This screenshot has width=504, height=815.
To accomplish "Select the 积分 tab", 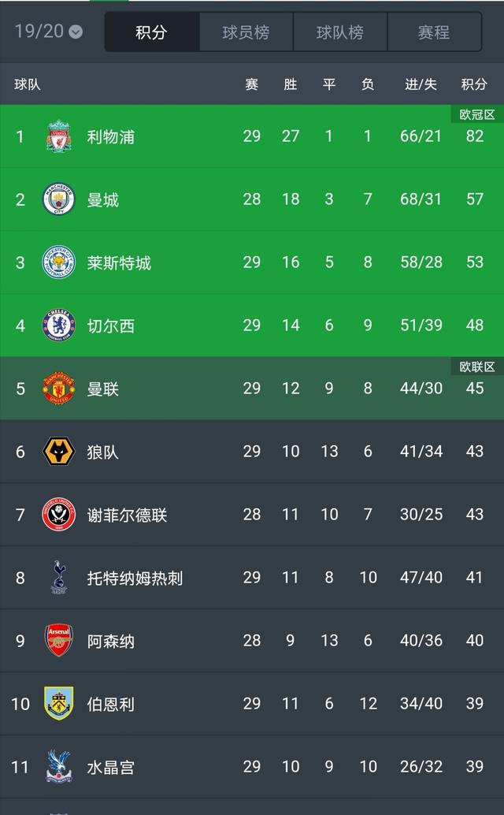I will 151,32.
